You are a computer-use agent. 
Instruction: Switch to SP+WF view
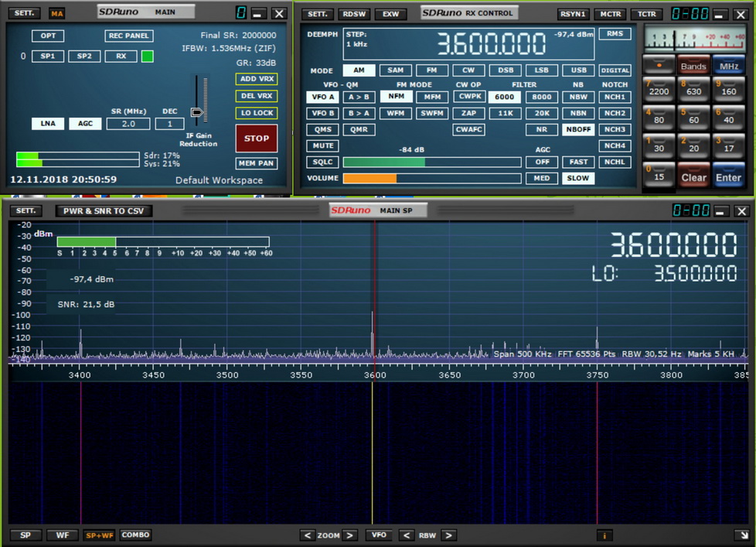point(99,535)
